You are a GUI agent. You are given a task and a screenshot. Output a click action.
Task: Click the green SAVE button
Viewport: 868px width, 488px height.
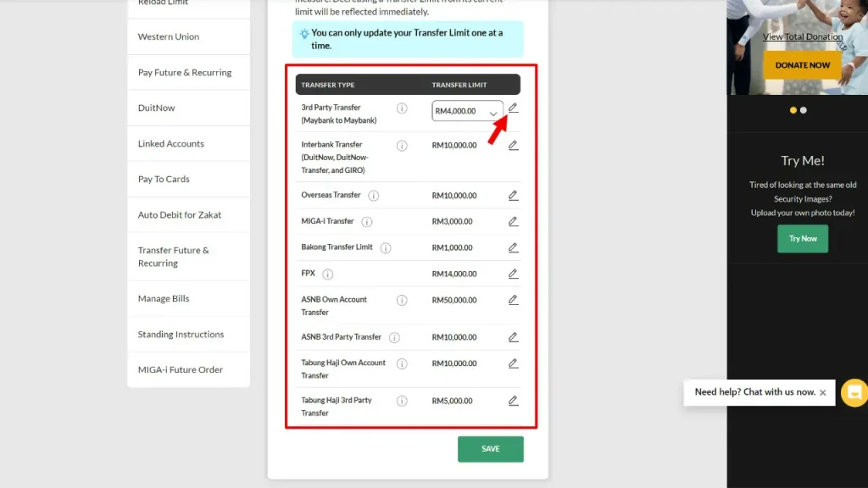tap(491, 449)
